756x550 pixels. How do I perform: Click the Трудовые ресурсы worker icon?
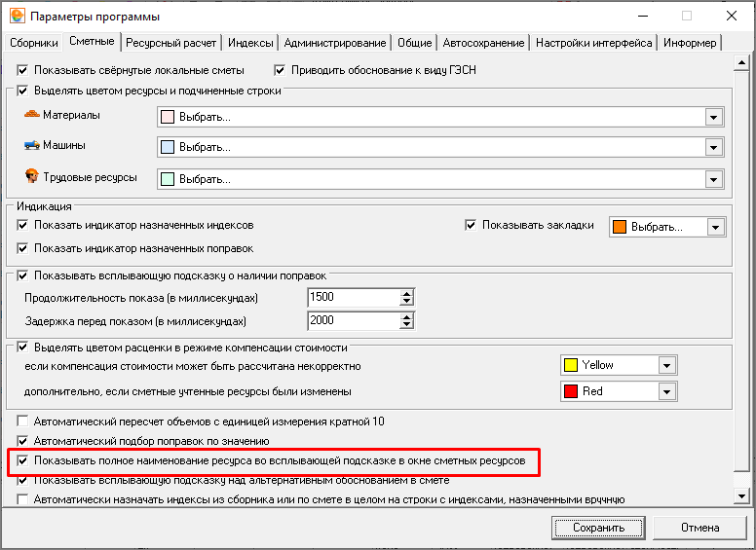[32, 177]
